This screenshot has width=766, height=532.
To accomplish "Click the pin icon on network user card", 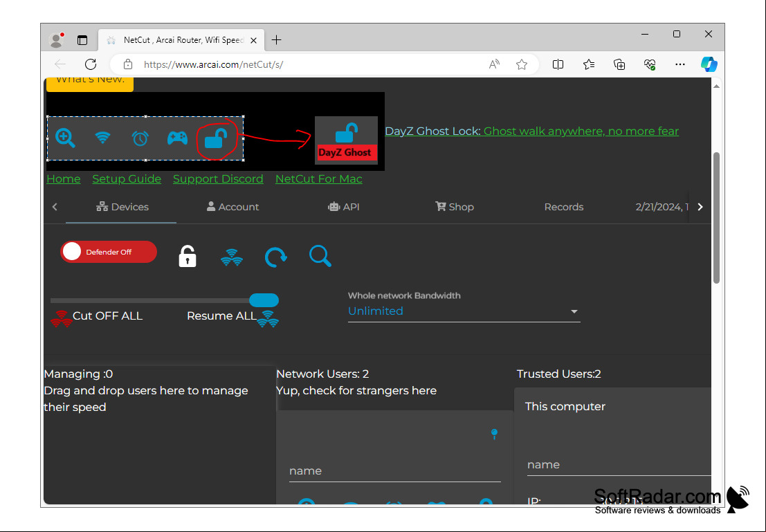I will point(494,434).
